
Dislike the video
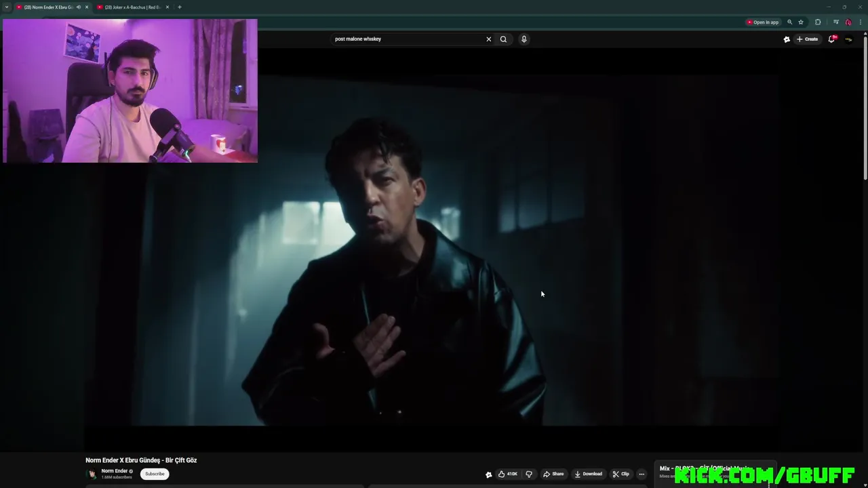(529, 474)
